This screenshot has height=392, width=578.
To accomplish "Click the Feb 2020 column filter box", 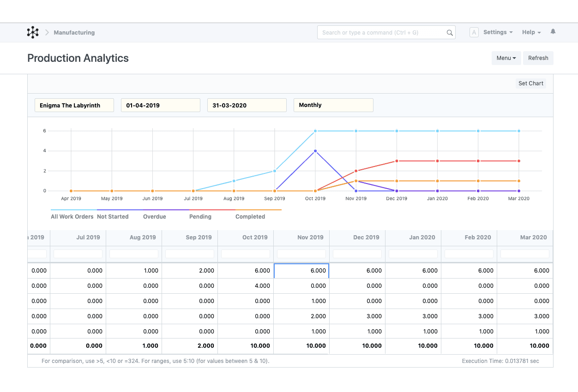I will coord(469,254).
